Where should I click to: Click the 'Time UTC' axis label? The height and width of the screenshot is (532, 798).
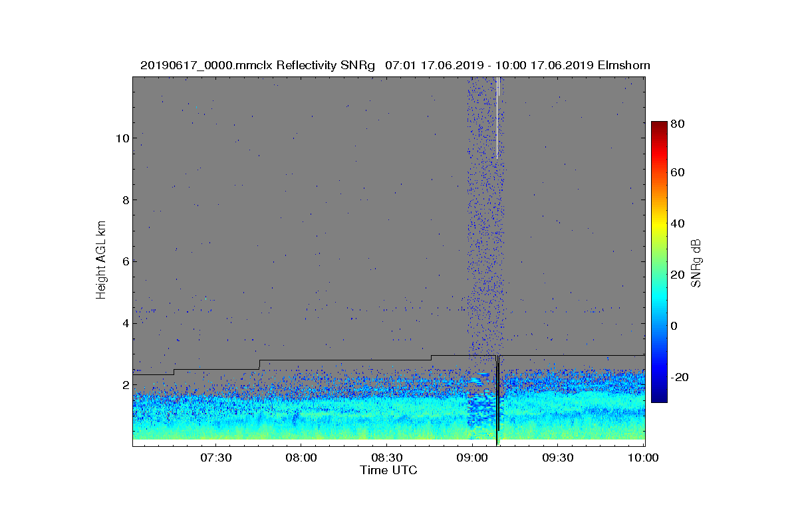coord(389,469)
